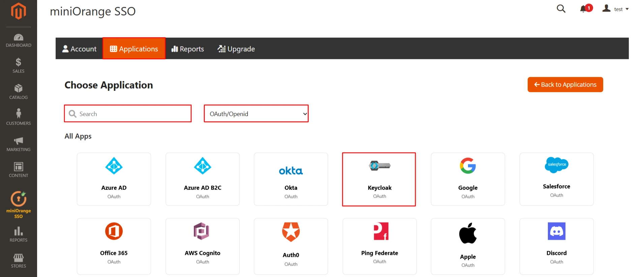The height and width of the screenshot is (277, 644).
Task: Click the Office 365 logo
Action: 114,231
